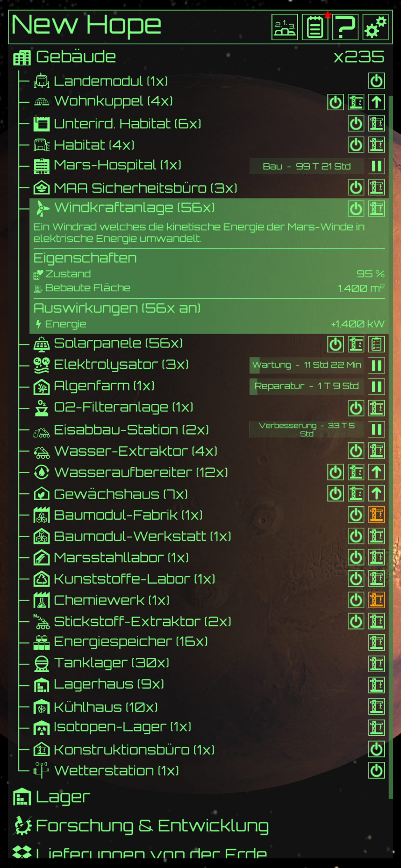Click the upgrade arrow for Wohnkuppel
Image resolution: width=401 pixels, height=868 pixels.
(376, 102)
